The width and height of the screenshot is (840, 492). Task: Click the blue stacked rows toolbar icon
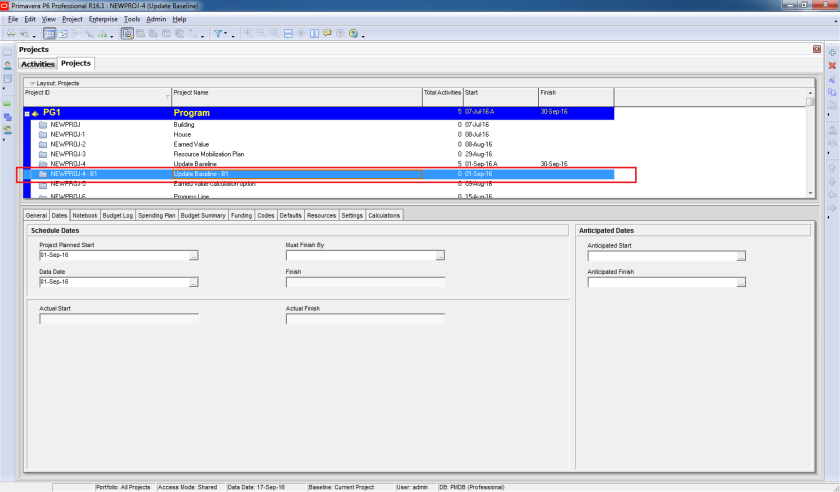(288, 34)
